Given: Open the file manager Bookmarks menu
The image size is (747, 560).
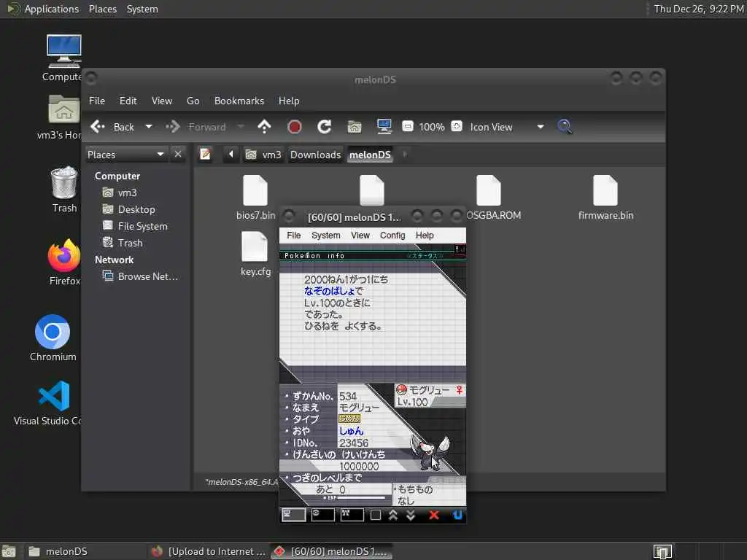Looking at the screenshot, I should click(x=239, y=101).
